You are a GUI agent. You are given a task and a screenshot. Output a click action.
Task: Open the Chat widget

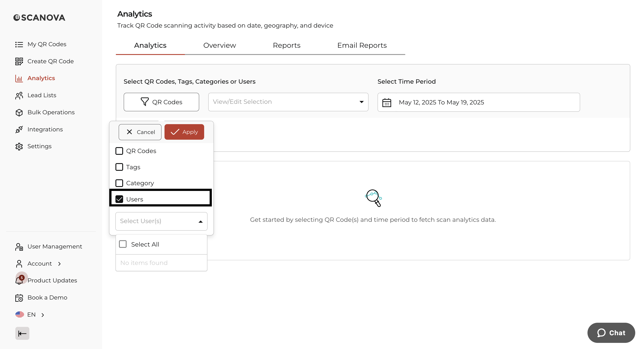click(611, 333)
